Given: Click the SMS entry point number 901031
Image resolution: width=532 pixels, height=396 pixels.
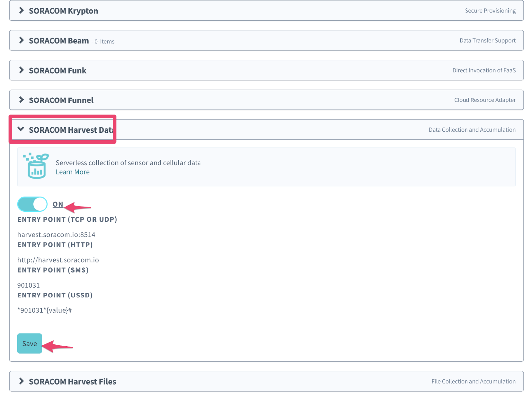Looking at the screenshot, I should pos(29,285).
